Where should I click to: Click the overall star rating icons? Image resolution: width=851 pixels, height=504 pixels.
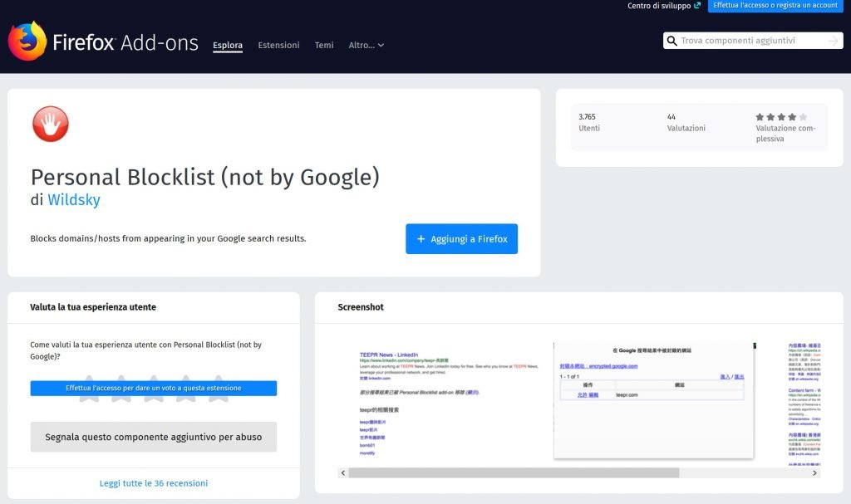coord(781,116)
